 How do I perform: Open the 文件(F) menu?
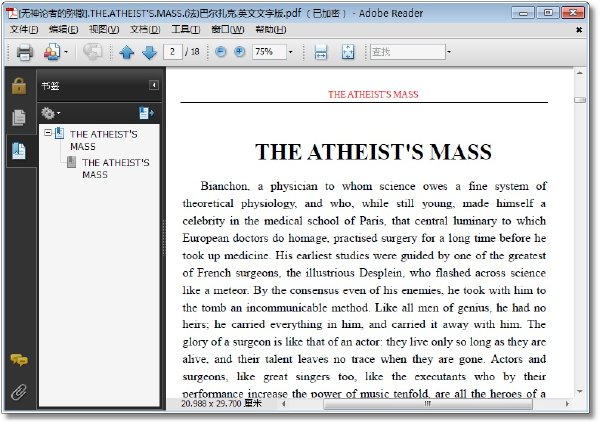pyautogui.click(x=24, y=29)
